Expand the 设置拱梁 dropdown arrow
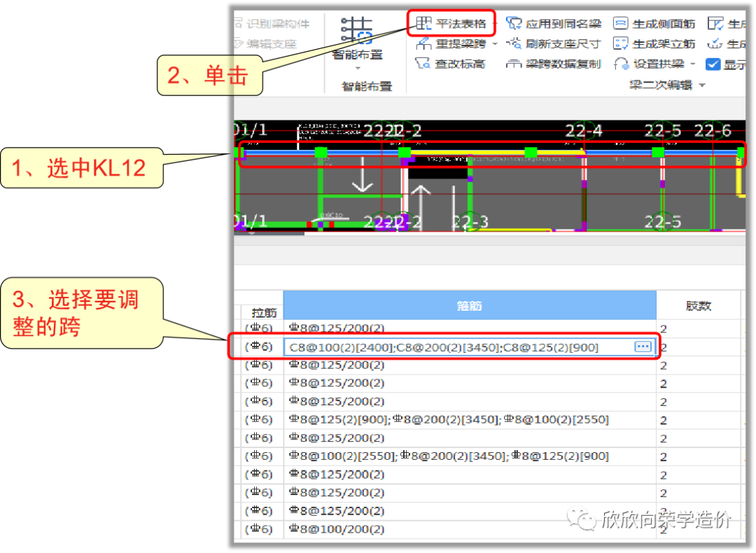This screenshot has height=553, width=756. [693, 64]
